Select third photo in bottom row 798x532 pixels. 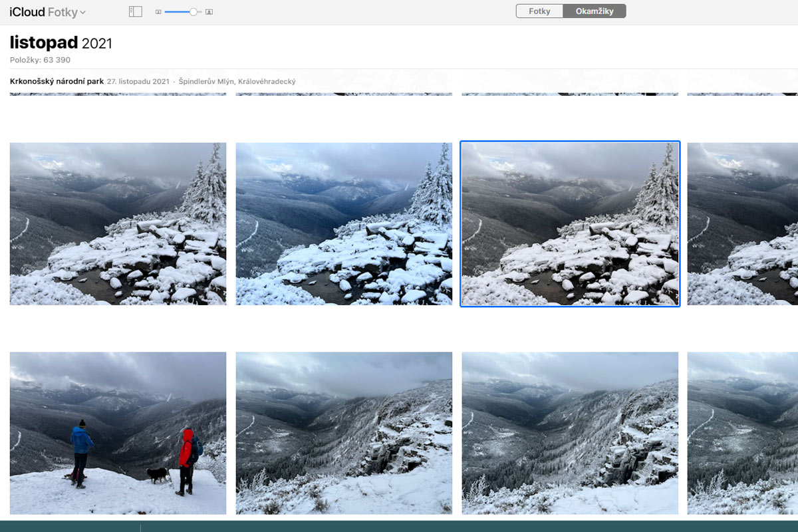tap(570, 433)
